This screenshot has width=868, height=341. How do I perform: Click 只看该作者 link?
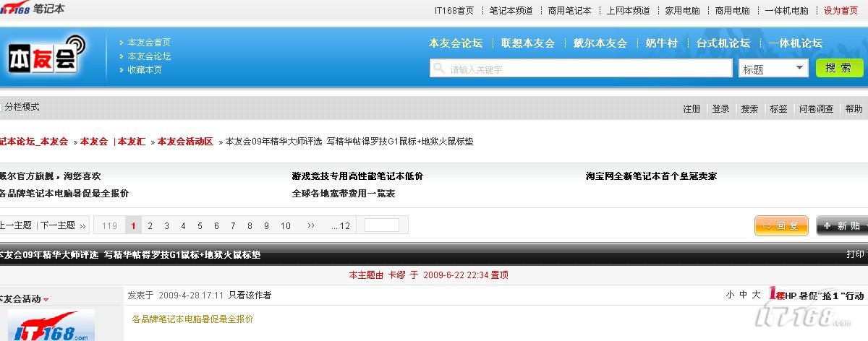point(250,295)
